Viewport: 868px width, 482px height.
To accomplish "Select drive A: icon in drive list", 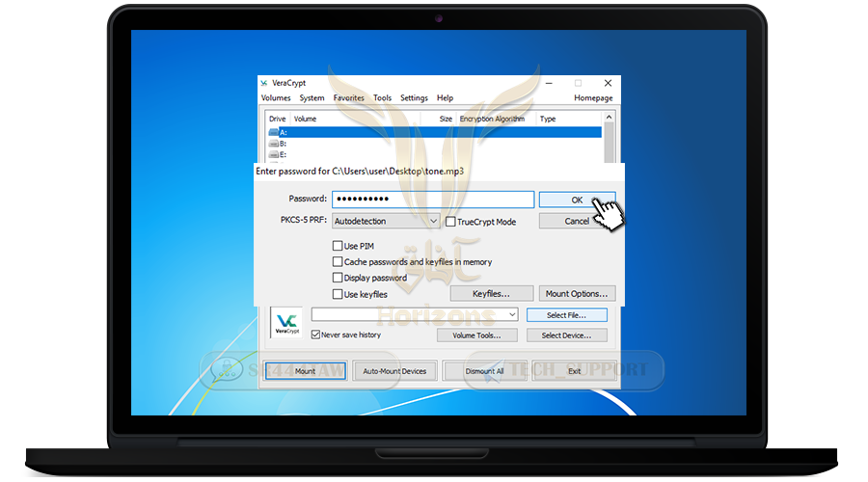I will pyautogui.click(x=274, y=132).
